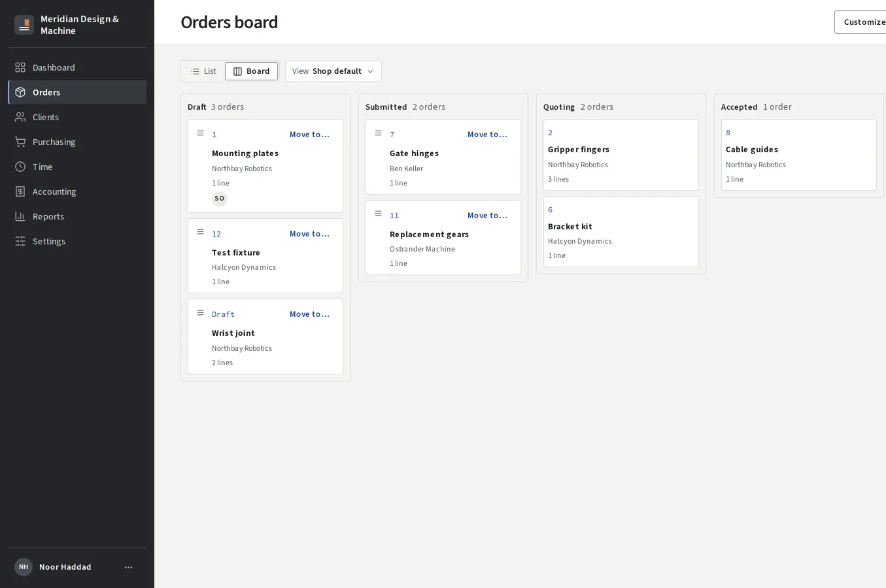Click the drag handle on Test fixture card
Screen dimensions: 886x588
tap(200, 232)
